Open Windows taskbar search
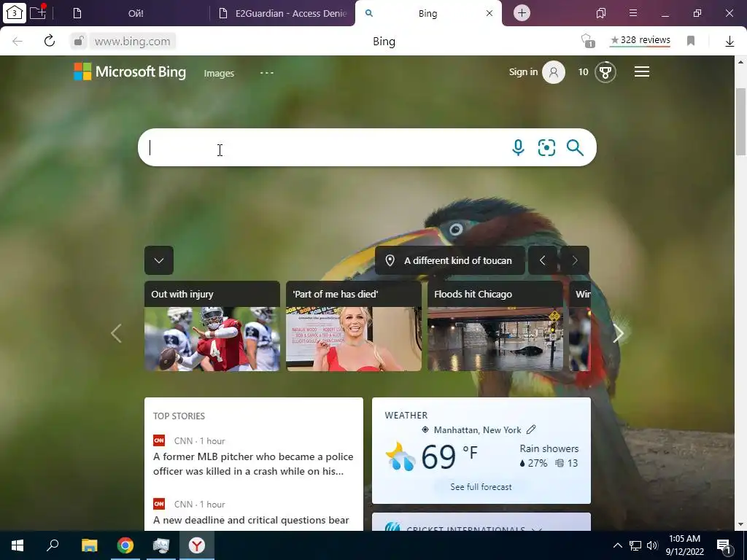The height and width of the screenshot is (560, 747). (x=53, y=545)
